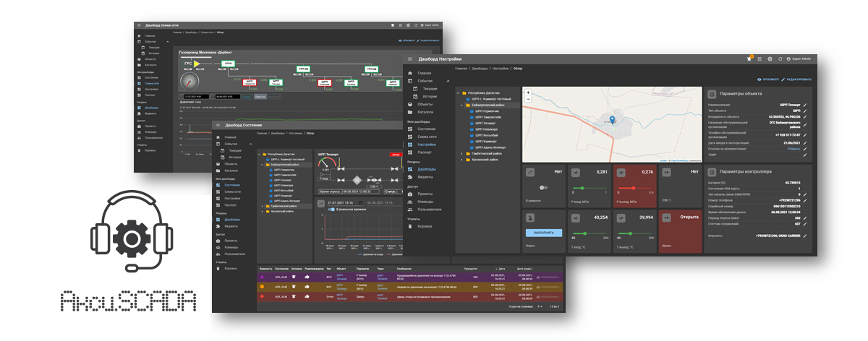Viewport: 868px width, 341px height.
Task: Open the Открыть documentation link
Action: pyautogui.click(x=793, y=147)
